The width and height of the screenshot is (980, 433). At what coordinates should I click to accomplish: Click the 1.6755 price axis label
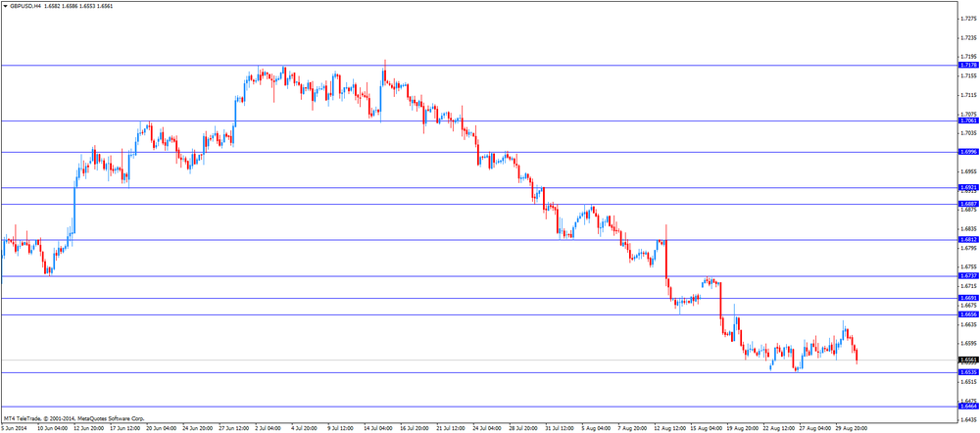[967, 266]
